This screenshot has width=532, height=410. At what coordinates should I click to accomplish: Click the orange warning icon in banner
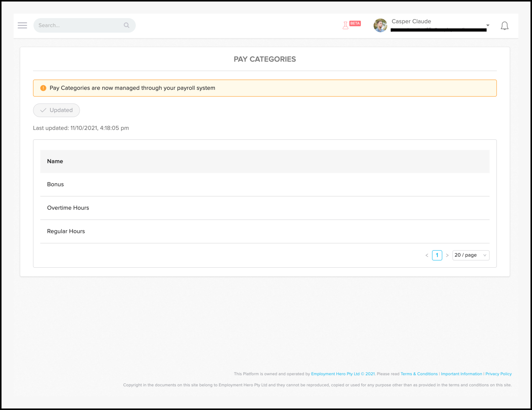43,88
